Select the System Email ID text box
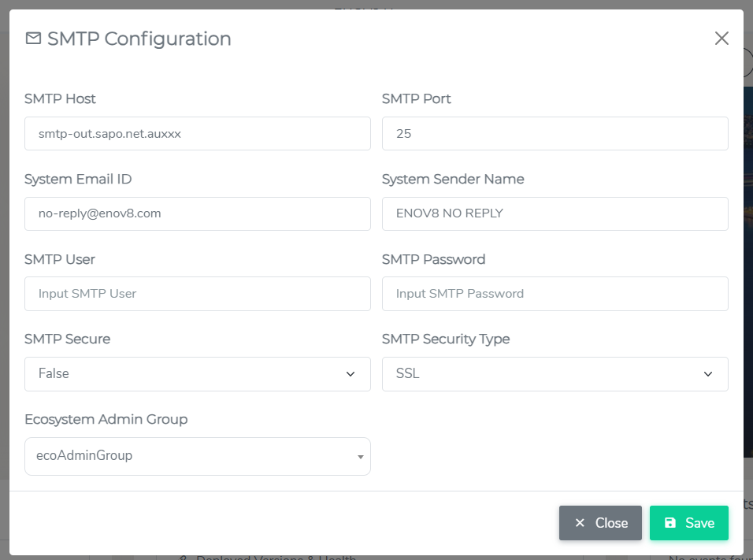753x560 pixels. pyautogui.click(x=197, y=213)
